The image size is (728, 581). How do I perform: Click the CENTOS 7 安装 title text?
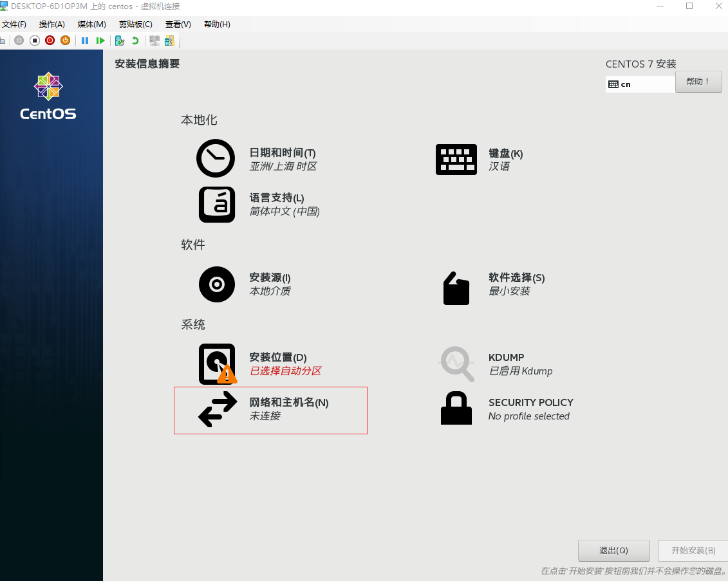[x=640, y=64]
